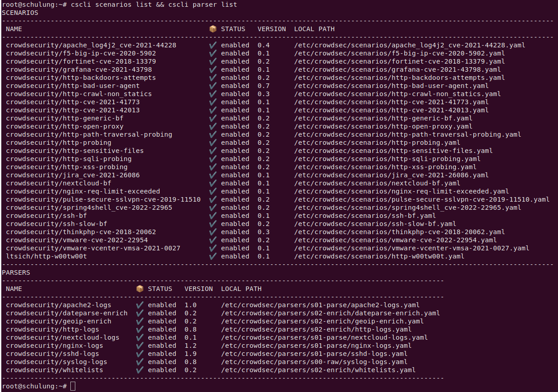
Task: Click version 0.4 in apache_log4j2 row
Action: click(x=263, y=45)
